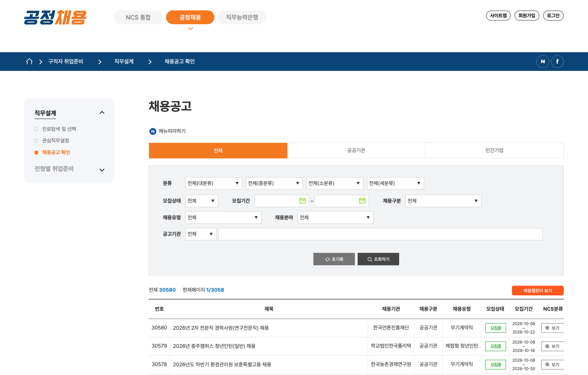View NCS분류 for posting 30579
The height and width of the screenshot is (375, 588).
(x=552, y=346)
